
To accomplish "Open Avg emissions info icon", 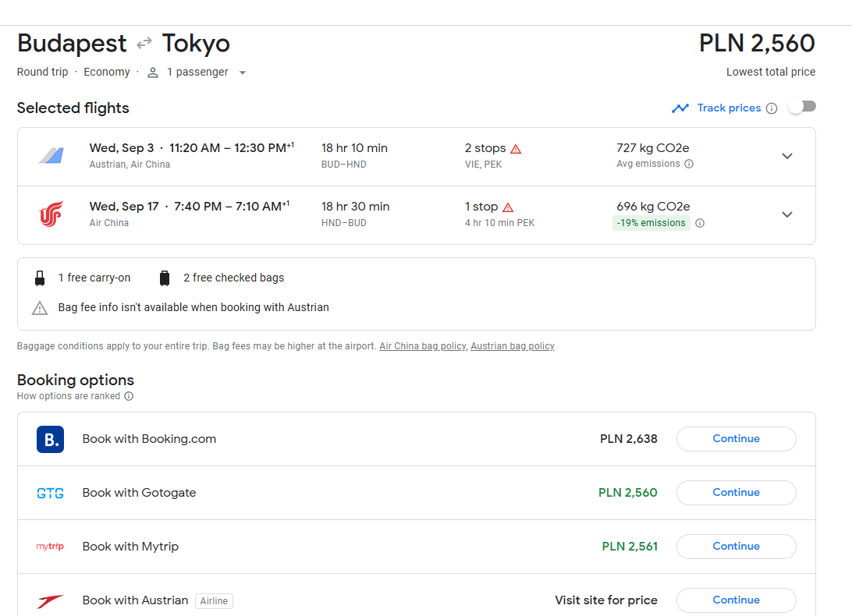I will pos(689,164).
